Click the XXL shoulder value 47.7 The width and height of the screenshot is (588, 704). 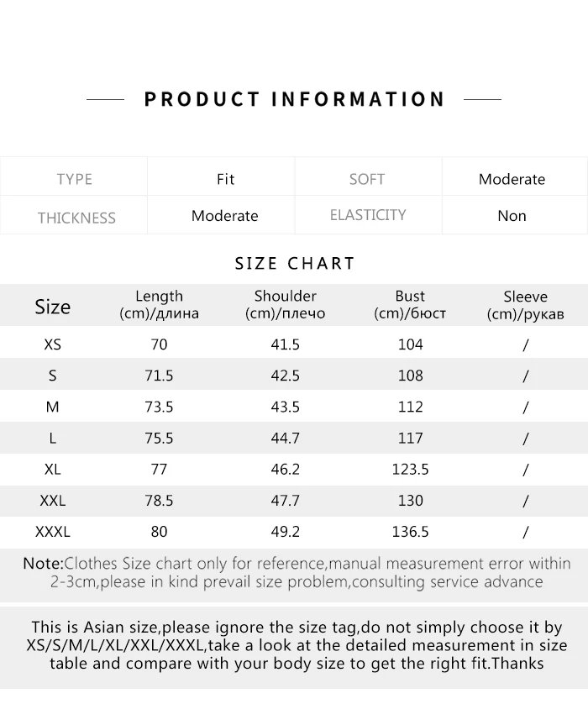tap(285, 500)
